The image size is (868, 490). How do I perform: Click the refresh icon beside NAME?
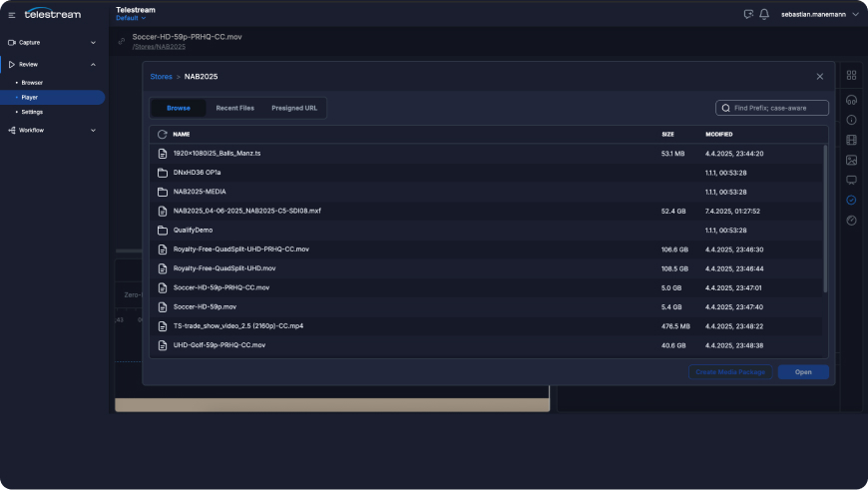coord(162,134)
